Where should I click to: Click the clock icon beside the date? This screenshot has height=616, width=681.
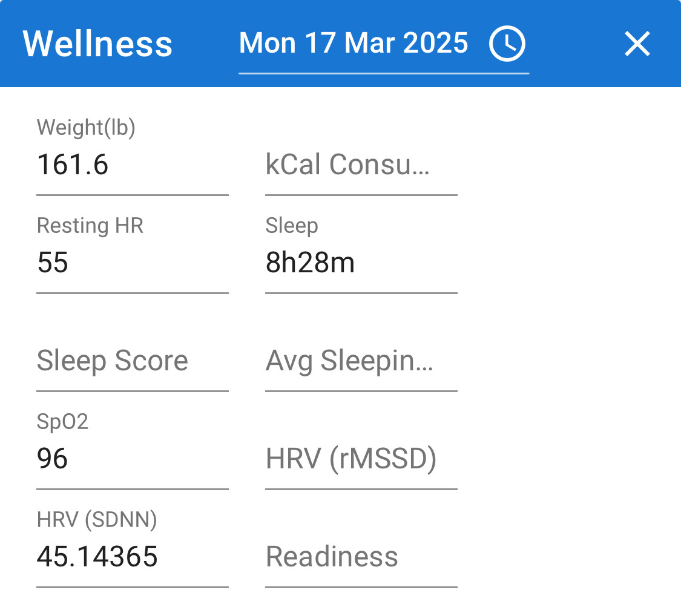(507, 44)
